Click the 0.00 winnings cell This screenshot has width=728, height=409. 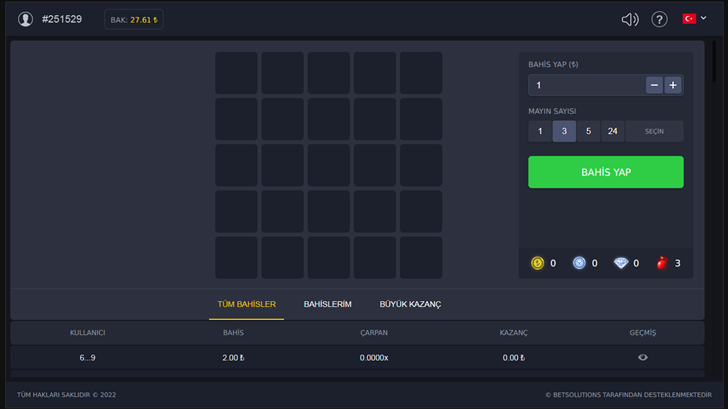pos(514,358)
